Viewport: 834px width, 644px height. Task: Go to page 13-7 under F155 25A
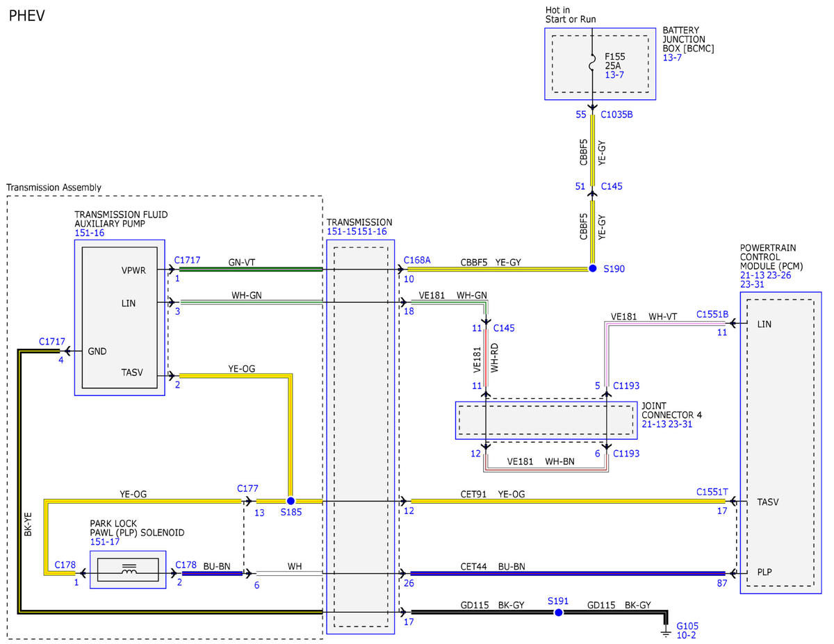(614, 74)
